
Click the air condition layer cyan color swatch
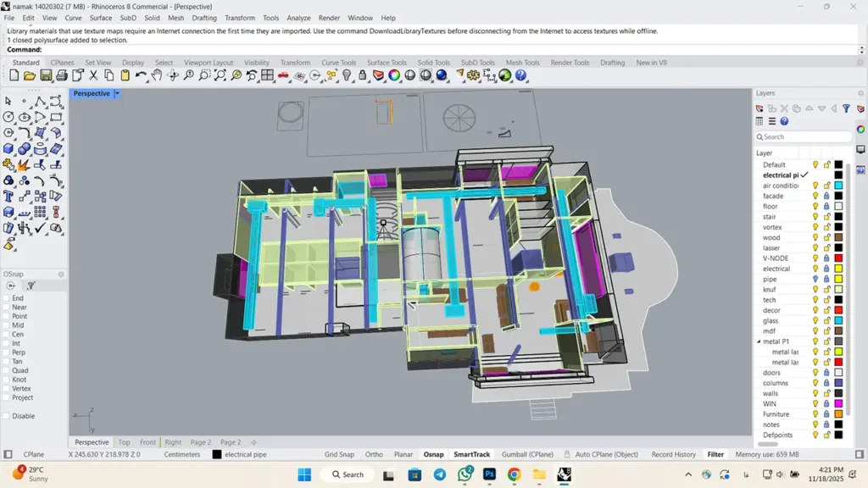pos(838,186)
